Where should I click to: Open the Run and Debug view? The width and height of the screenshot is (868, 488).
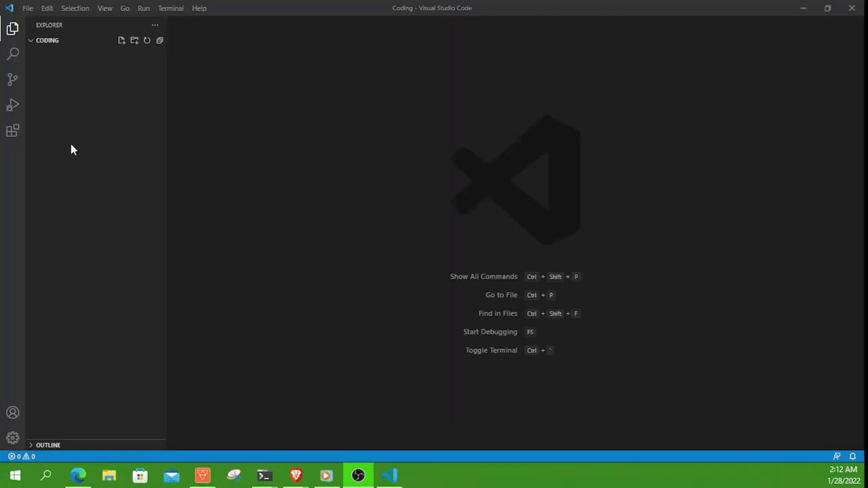tap(12, 105)
